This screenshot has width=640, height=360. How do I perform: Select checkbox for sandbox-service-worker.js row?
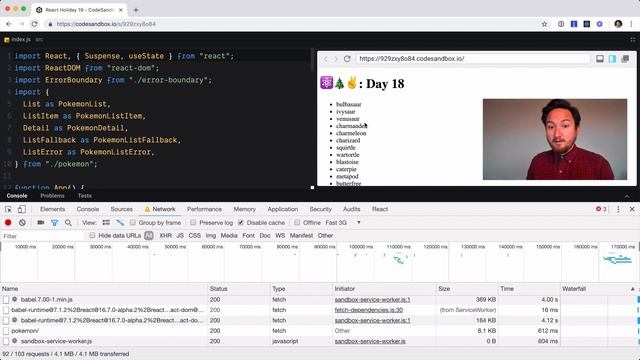(6, 341)
